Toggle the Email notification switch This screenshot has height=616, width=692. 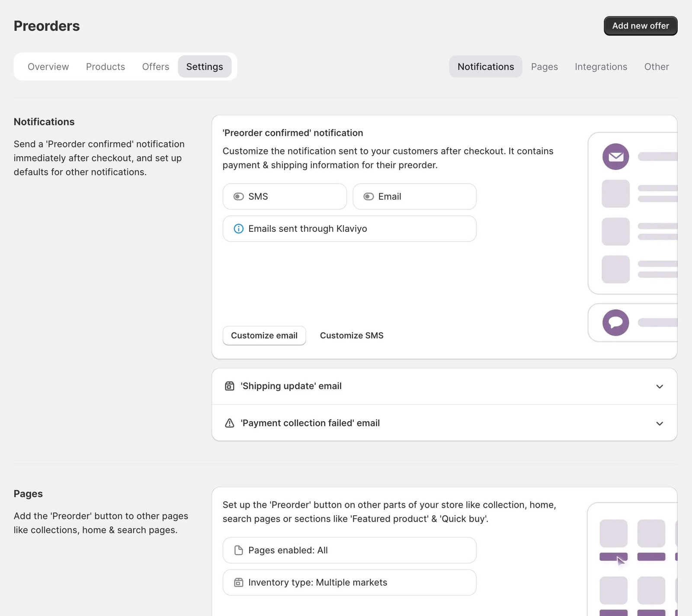pyautogui.click(x=368, y=196)
